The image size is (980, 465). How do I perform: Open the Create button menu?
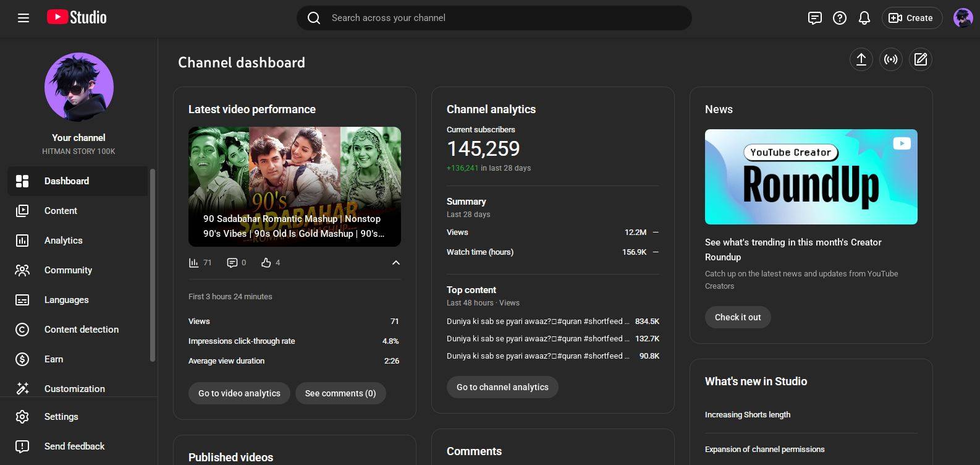coord(911,18)
